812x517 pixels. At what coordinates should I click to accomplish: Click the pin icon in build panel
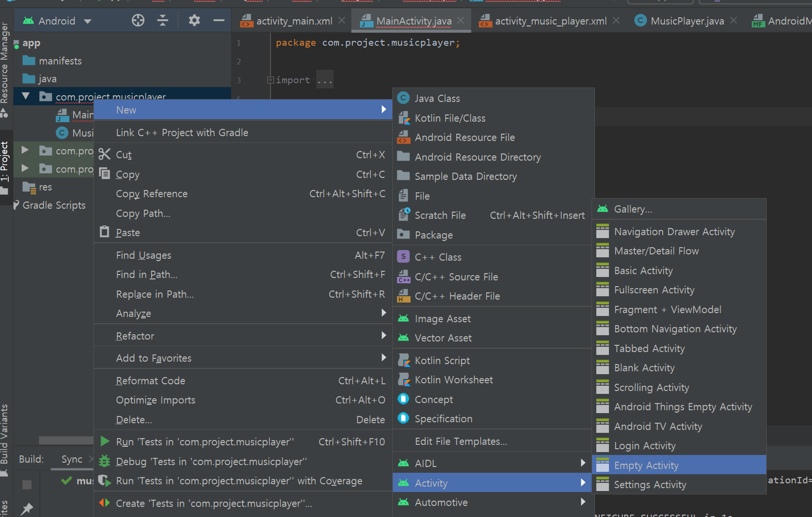point(27,509)
